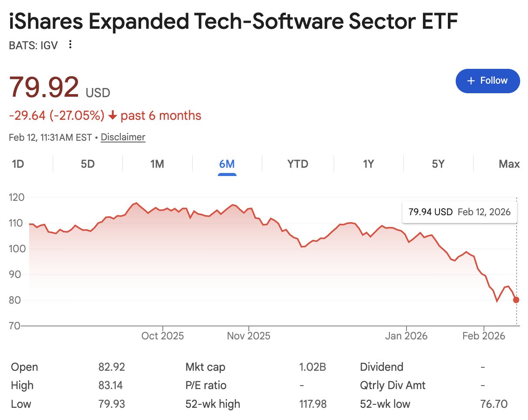Select the 6M time range tab
The width and height of the screenshot is (528, 420).
pyautogui.click(x=227, y=164)
